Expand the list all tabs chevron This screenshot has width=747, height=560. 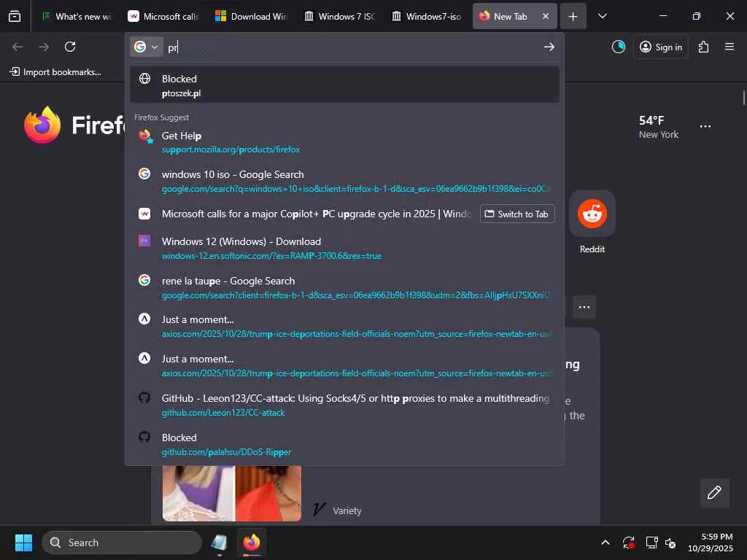point(602,16)
